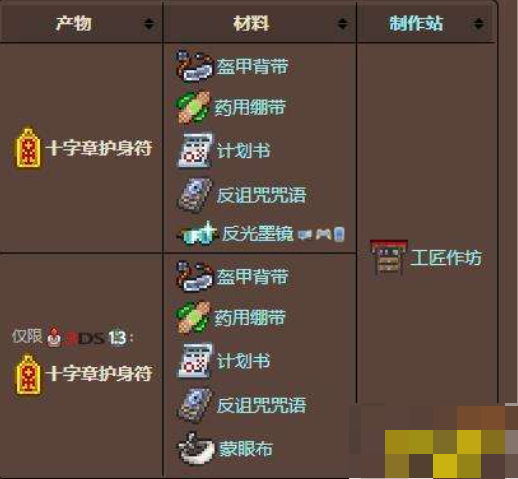This screenshot has height=479, width=518.
Task: Sort table by 材料 column arrows
Action: click(x=342, y=24)
